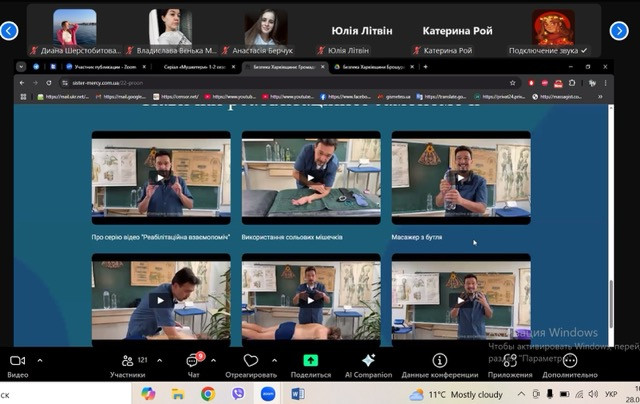Open AI Companion
Viewport: 640px width, 404px height.
[368, 360]
